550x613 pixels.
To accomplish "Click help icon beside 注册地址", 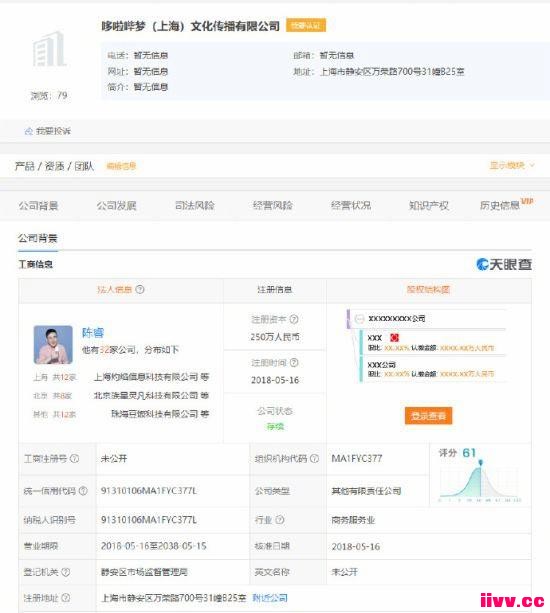I will [x=66, y=598].
